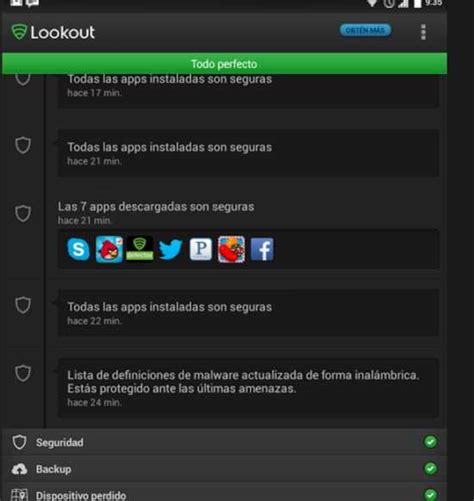Open the malware definitions updated entry
This screenshot has height=501, width=474.
point(248,388)
